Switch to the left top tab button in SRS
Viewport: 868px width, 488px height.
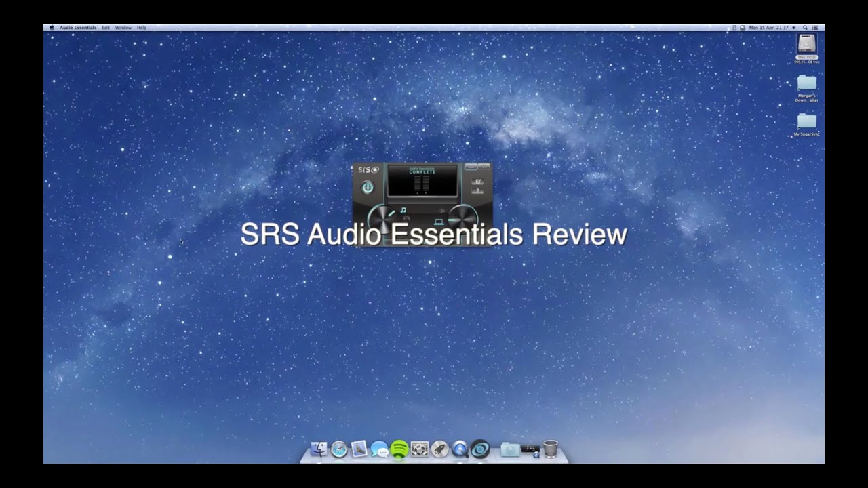(x=471, y=167)
